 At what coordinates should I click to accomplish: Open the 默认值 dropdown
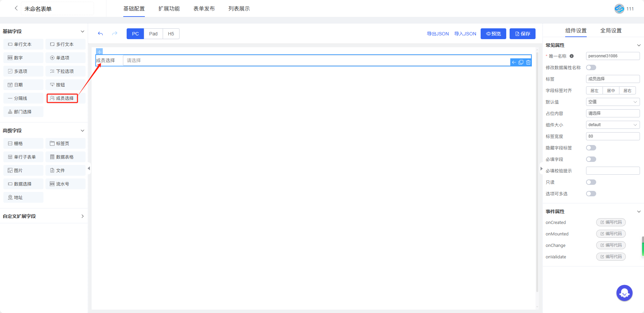612,102
